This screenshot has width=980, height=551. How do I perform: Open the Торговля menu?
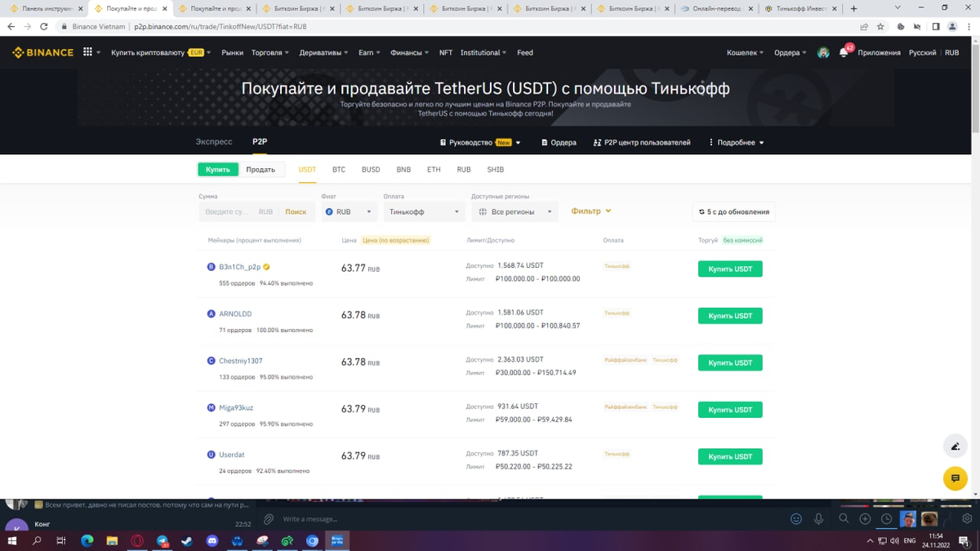(x=270, y=52)
